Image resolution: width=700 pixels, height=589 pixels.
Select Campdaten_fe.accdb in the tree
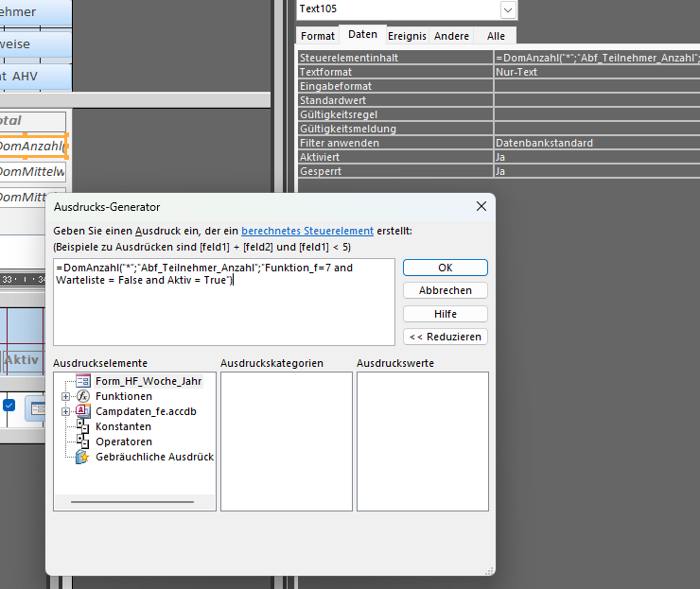pos(146,411)
